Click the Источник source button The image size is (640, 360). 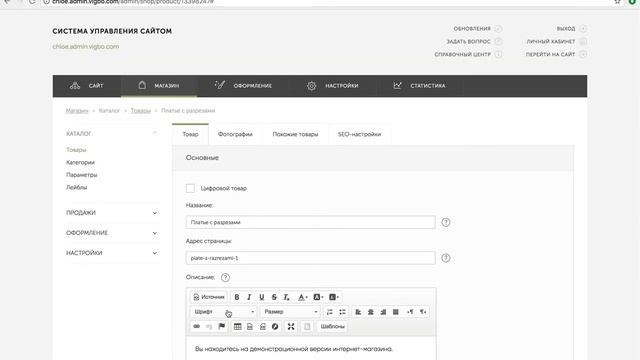[209, 297]
